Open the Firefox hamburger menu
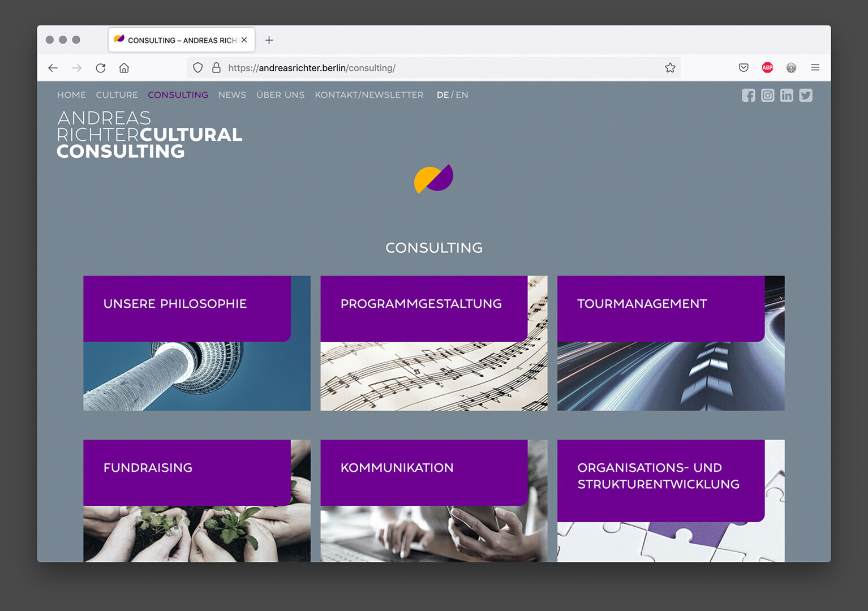This screenshot has width=868, height=611. click(815, 68)
